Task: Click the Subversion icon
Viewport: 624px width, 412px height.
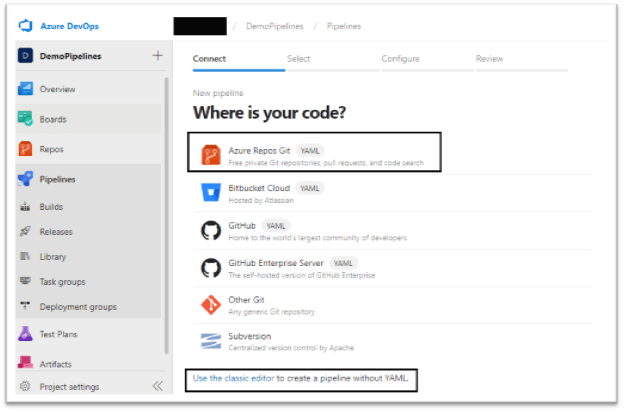Action: (x=211, y=341)
